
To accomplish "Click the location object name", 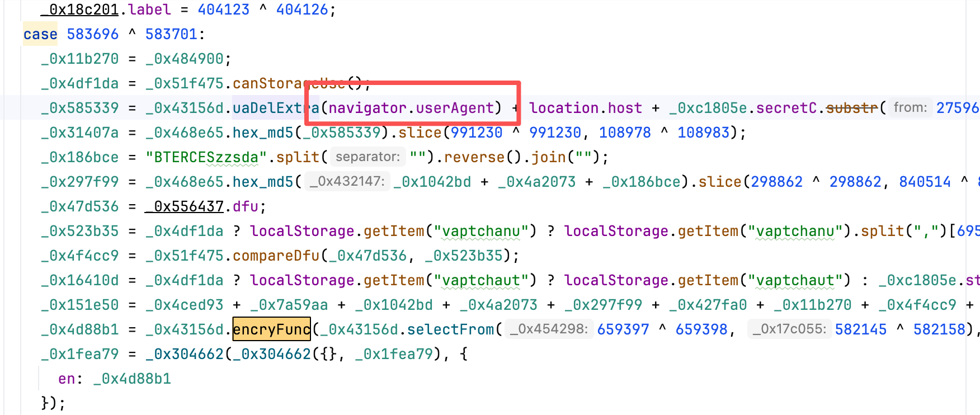I will tap(564, 108).
